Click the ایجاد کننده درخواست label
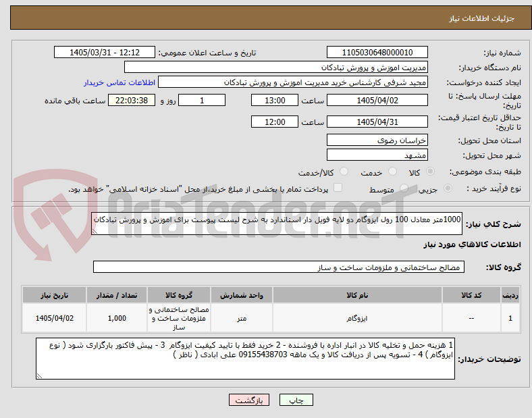The image size is (532, 418). pyautogui.click(x=483, y=82)
